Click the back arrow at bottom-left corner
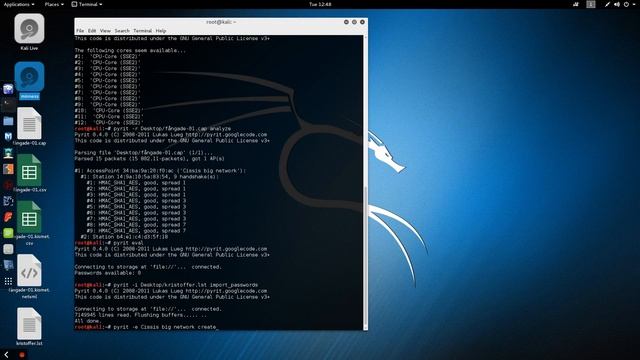This screenshot has height=360, width=640. point(6,355)
